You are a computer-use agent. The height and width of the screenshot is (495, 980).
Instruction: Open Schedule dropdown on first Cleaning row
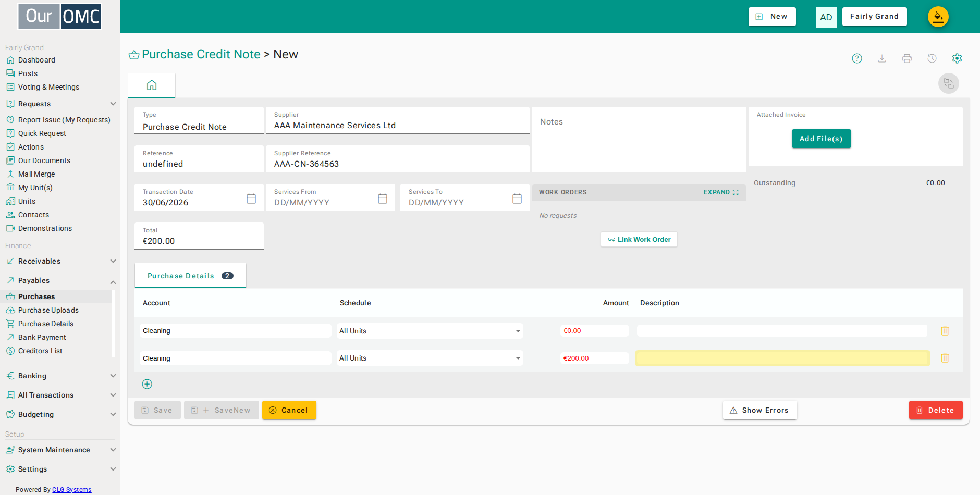[x=430, y=331]
